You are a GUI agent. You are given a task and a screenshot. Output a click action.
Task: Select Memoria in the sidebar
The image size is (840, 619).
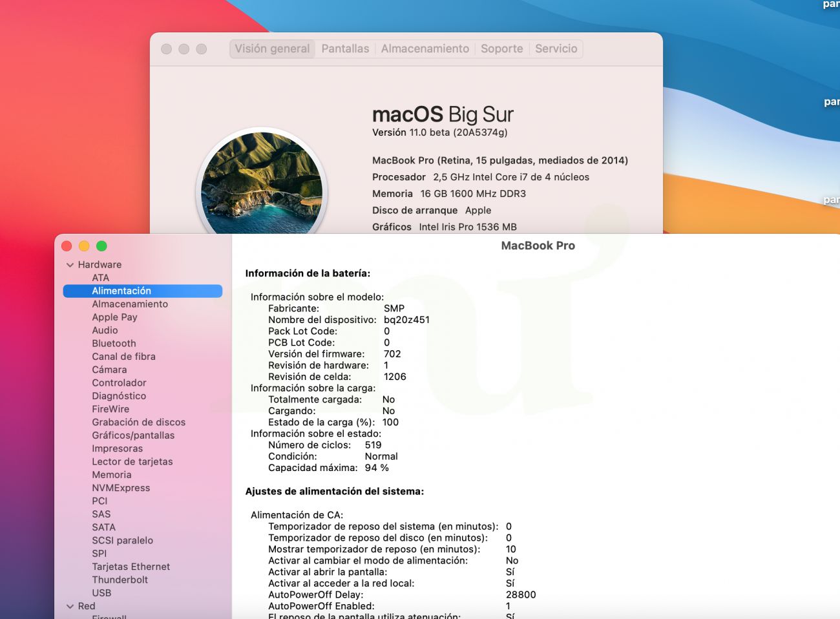tap(111, 475)
